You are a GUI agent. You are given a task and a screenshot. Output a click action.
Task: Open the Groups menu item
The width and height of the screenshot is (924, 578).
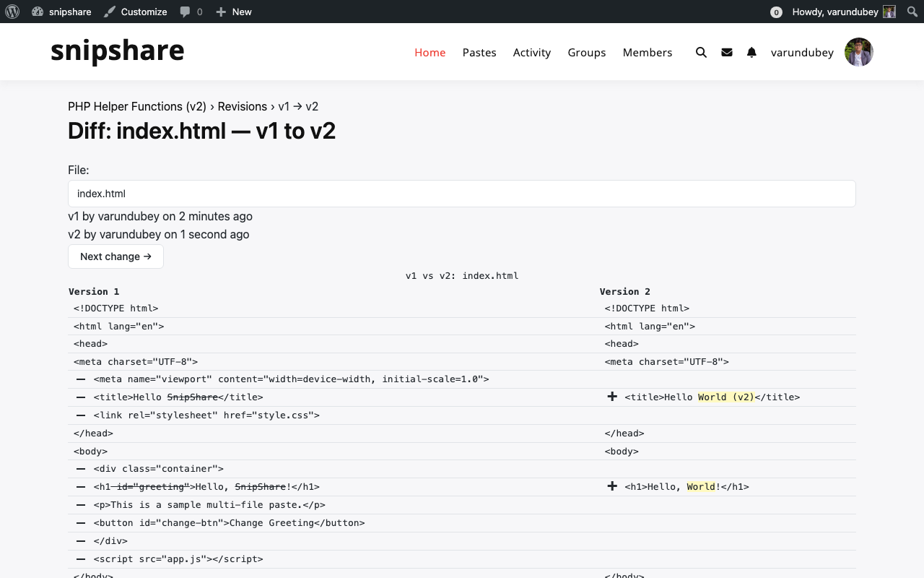point(586,52)
